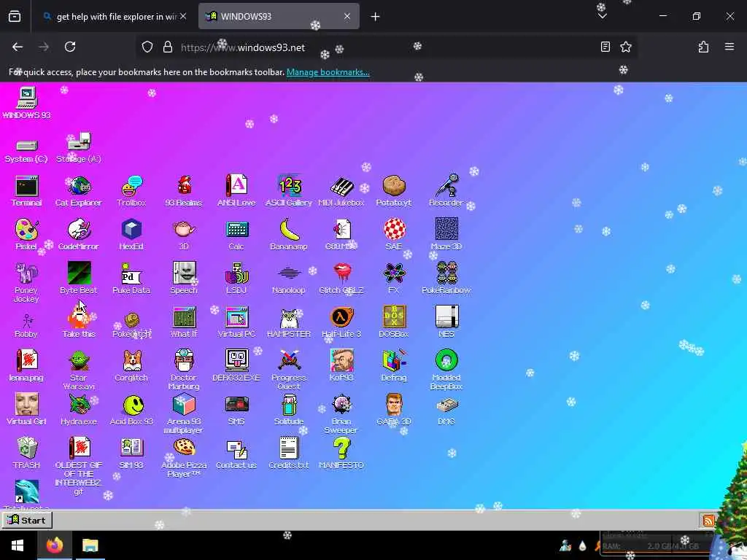Open the RSS feed tray icon
Image resolution: width=747 pixels, height=560 pixels.
pos(708,521)
